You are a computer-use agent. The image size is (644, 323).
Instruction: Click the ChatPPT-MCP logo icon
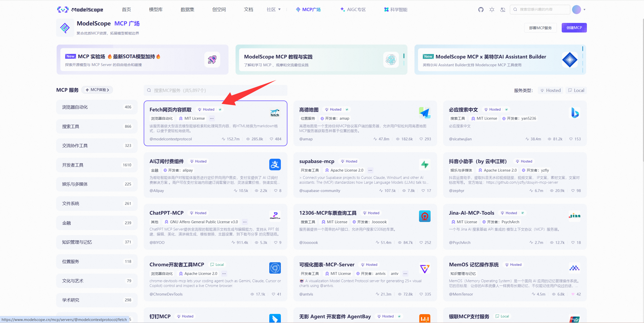(275, 216)
